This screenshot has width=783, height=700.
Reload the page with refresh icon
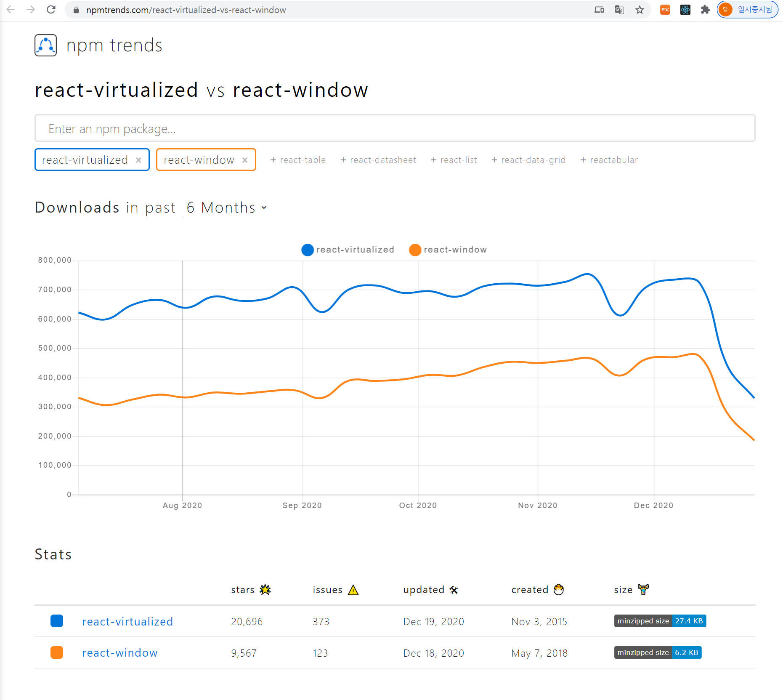pyautogui.click(x=51, y=10)
